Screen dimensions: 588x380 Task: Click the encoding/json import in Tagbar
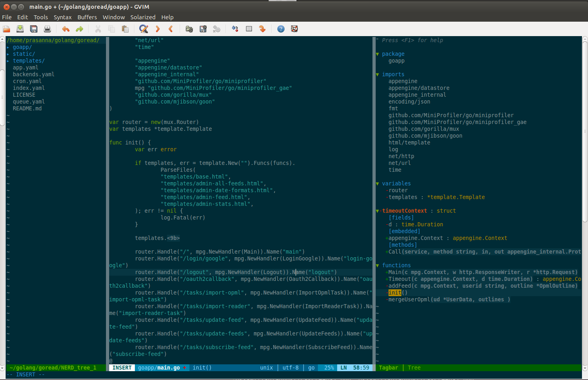coord(409,102)
